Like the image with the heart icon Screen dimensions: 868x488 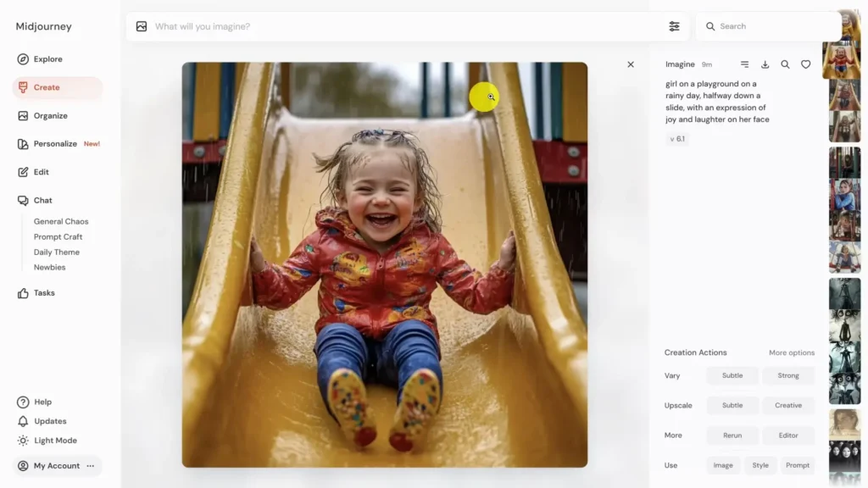pyautogui.click(x=805, y=64)
